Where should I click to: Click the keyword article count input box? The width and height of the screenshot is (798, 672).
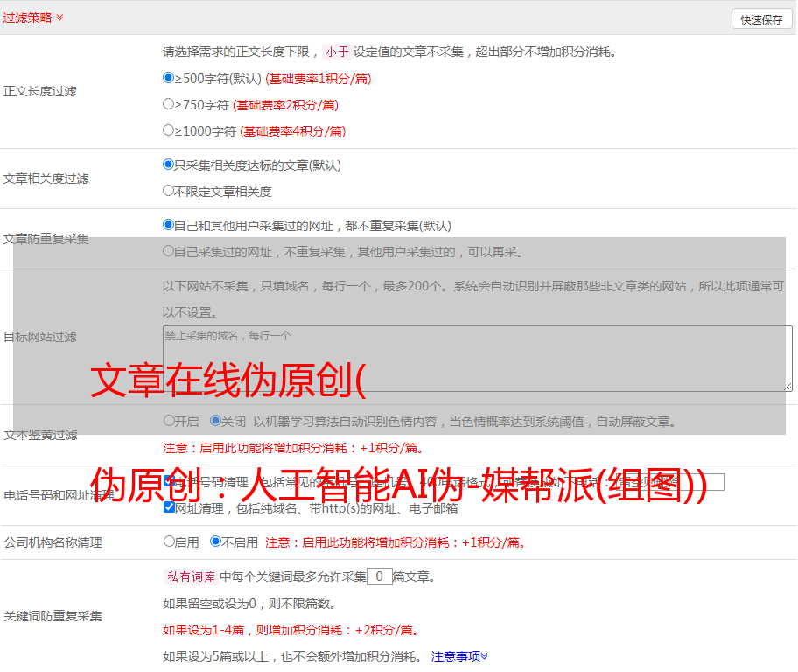(x=379, y=577)
